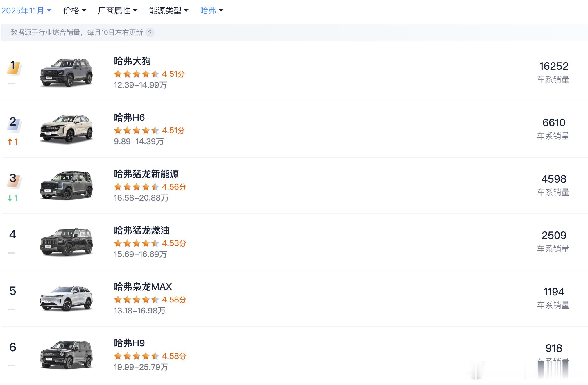Screen dimensions: 588x385
Task: Select the star rating of 哈弗大狗
Action: [x=136, y=74]
